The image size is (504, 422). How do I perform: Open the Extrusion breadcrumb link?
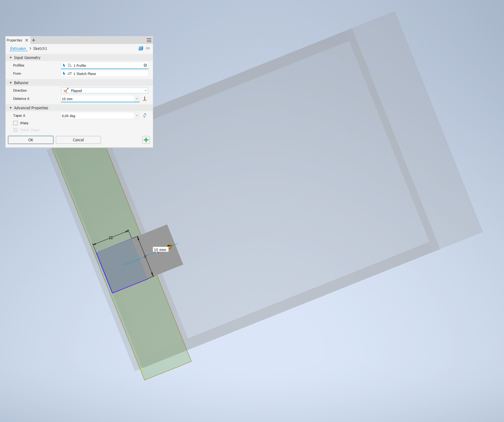click(x=18, y=48)
